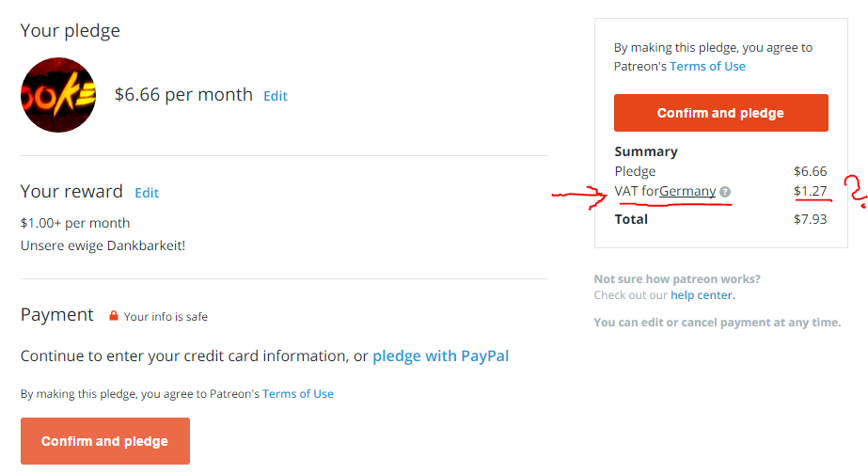Click the $7.93 total amount

810,219
